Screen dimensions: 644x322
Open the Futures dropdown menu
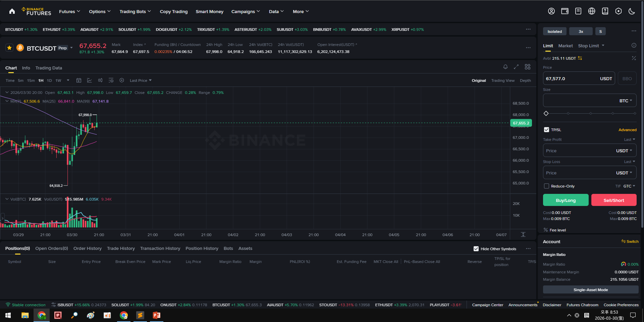(x=69, y=11)
